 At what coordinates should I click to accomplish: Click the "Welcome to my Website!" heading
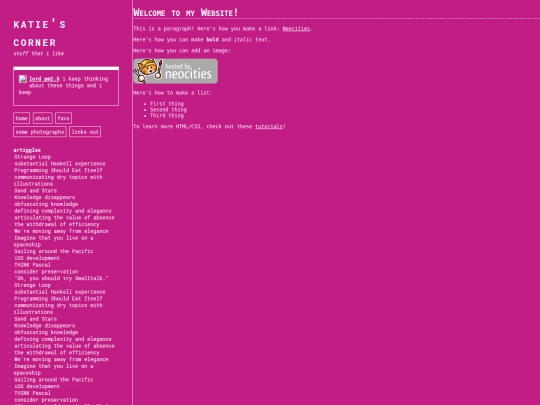click(186, 13)
